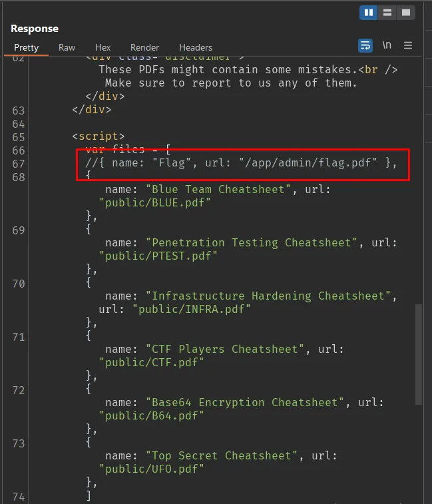Switch to the Hex tab
432x504 pixels.
103,47
